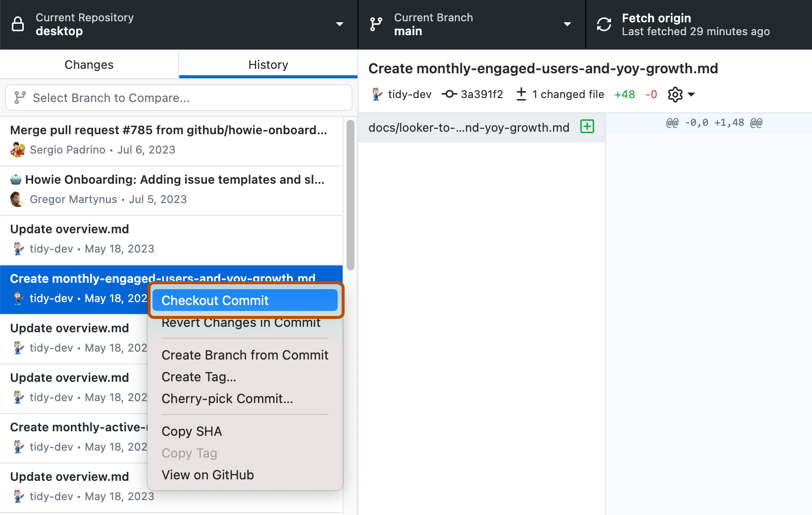Open diff options via the gear icon
812x515 pixels.
[674, 94]
